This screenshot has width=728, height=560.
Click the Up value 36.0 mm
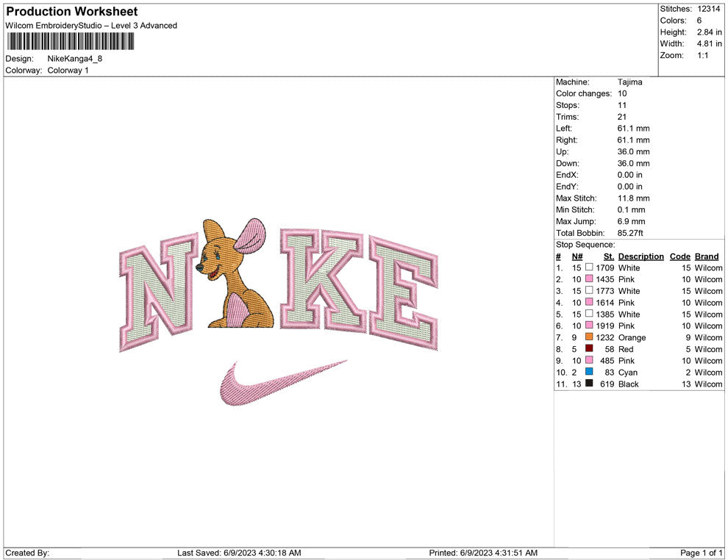click(634, 151)
